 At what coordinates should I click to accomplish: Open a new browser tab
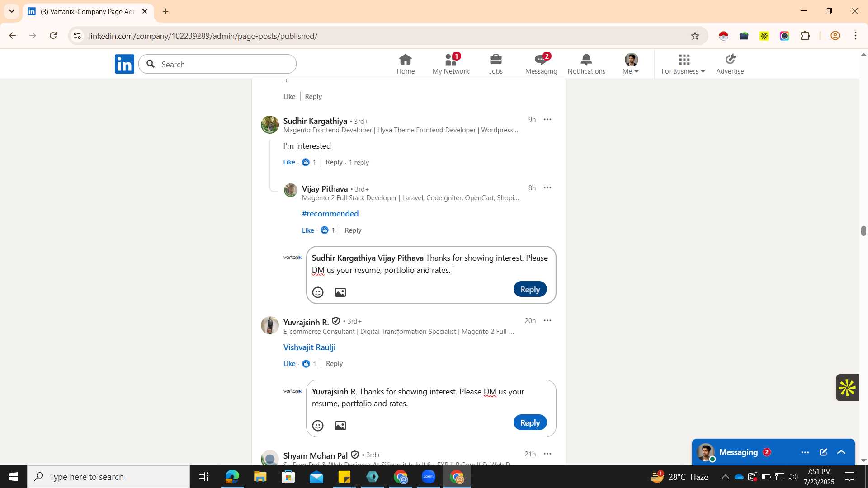coord(165,11)
